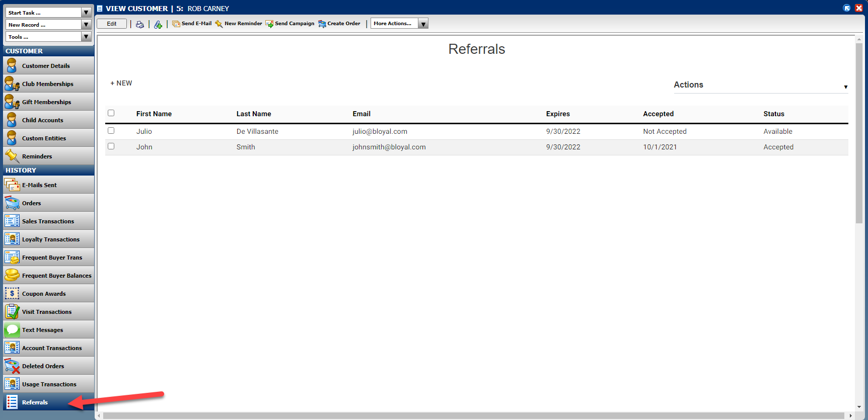Screen dimensions: 868x420
Task: Click the vertical scrollbar thumb
Action: (x=859, y=133)
